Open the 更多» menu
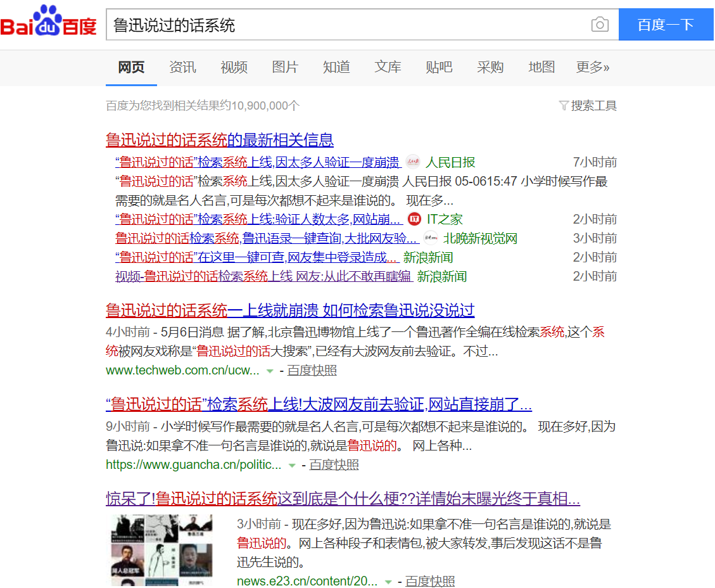This screenshot has width=715, height=588. [592, 68]
